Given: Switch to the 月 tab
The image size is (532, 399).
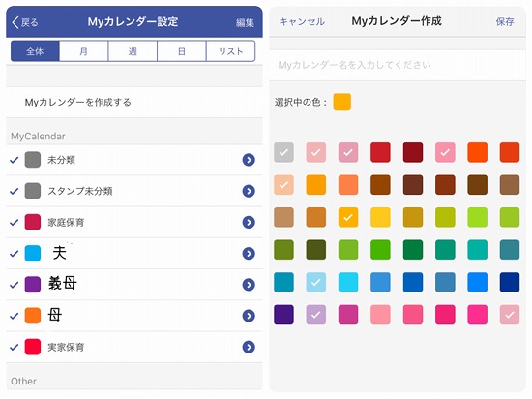Looking at the screenshot, I should (84, 51).
